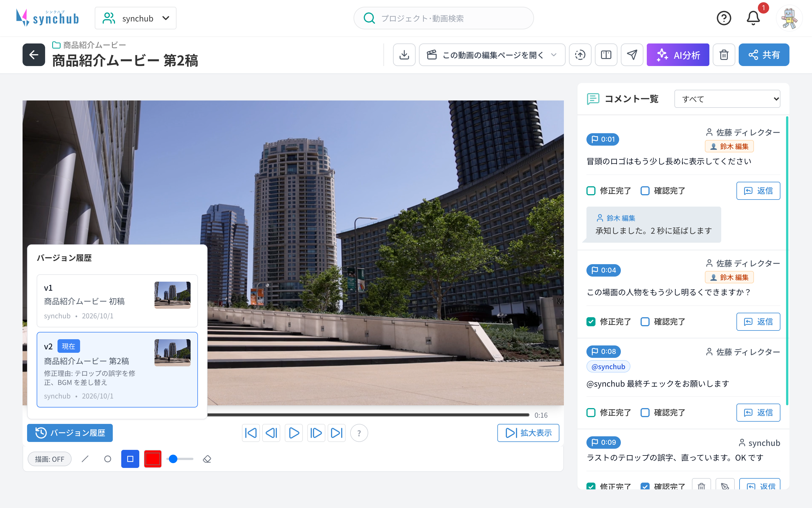Play the video
The image size is (812, 508).
(294, 433)
